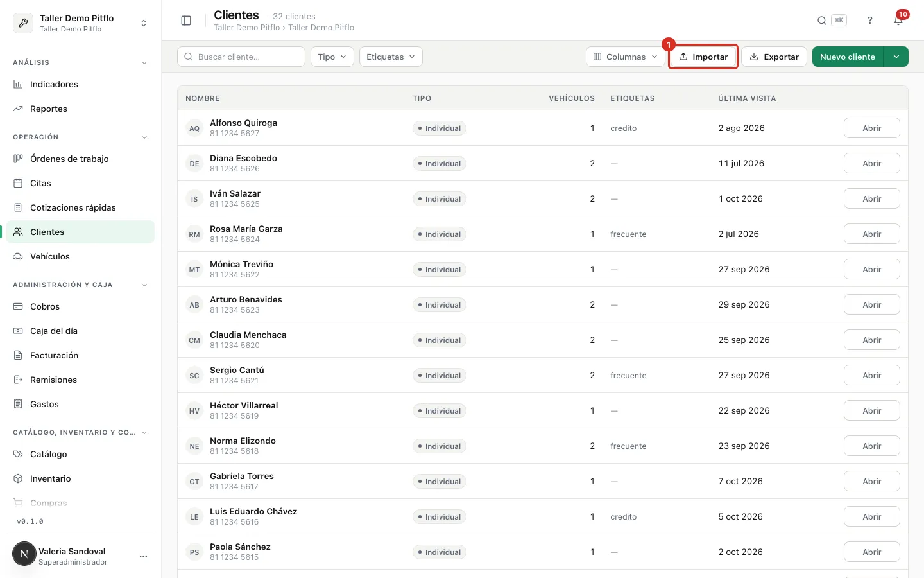The image size is (924, 578).
Task: Open Cobros in the sidebar
Action: [80, 306]
